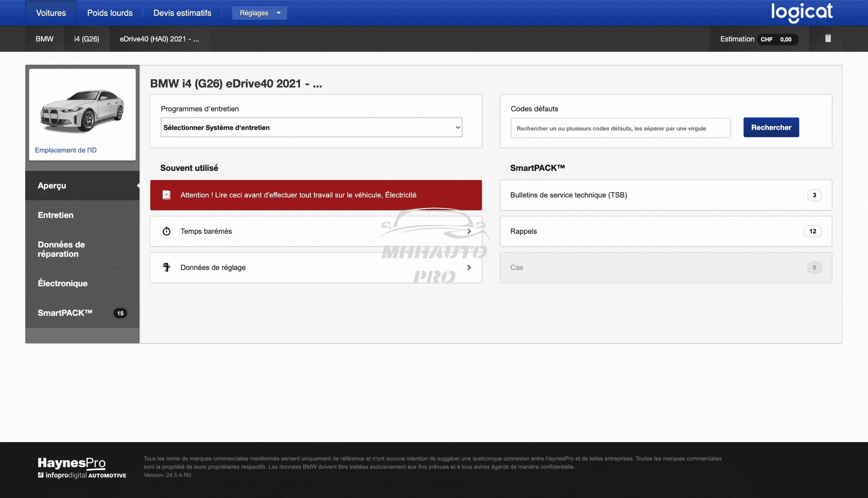Screen dimensions: 868x498
Task: Click the warning document icon in red banner
Action: tap(167, 195)
